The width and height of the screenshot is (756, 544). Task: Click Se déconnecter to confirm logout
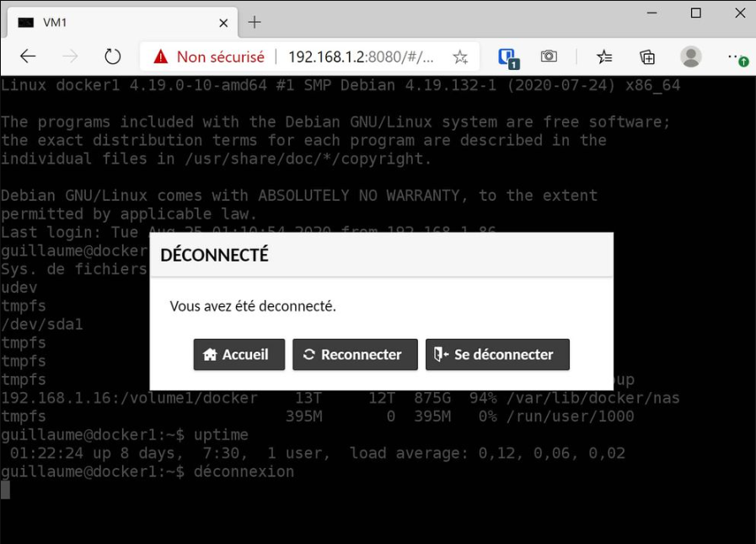click(497, 354)
